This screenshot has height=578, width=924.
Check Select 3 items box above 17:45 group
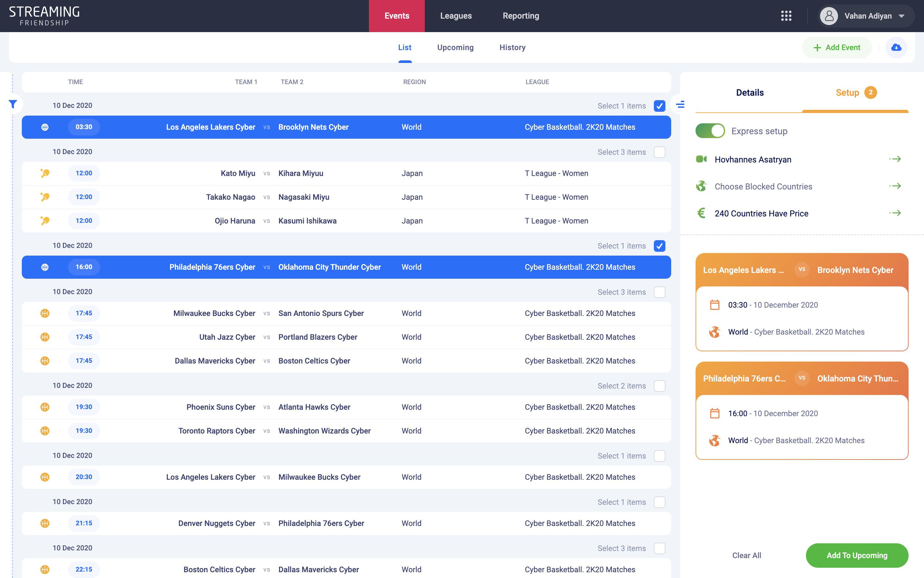659,292
